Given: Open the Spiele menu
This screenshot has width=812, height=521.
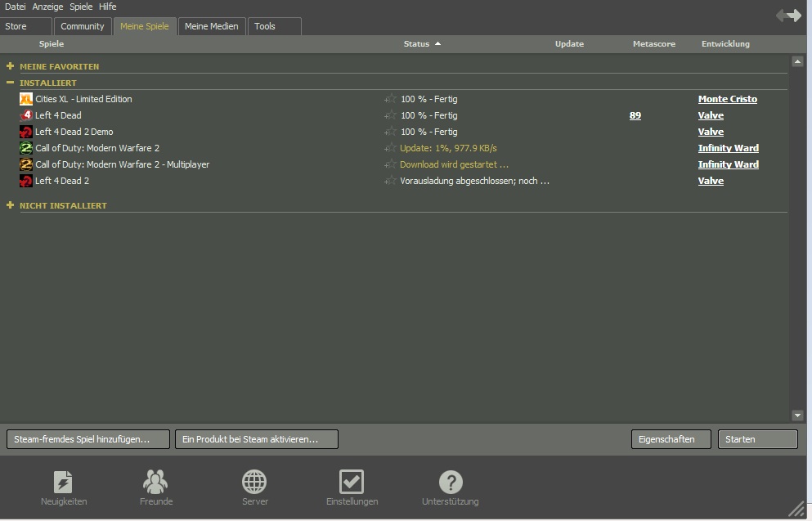Looking at the screenshot, I should 81,7.
